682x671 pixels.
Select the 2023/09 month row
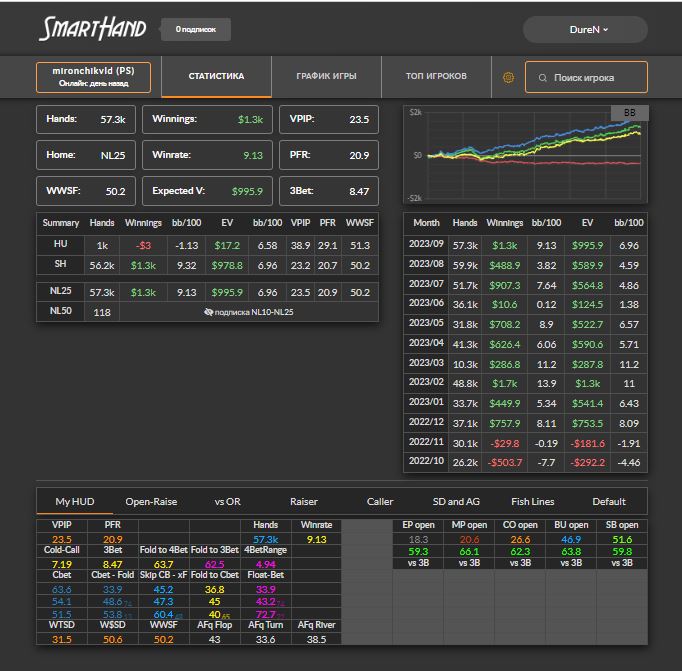[525, 245]
